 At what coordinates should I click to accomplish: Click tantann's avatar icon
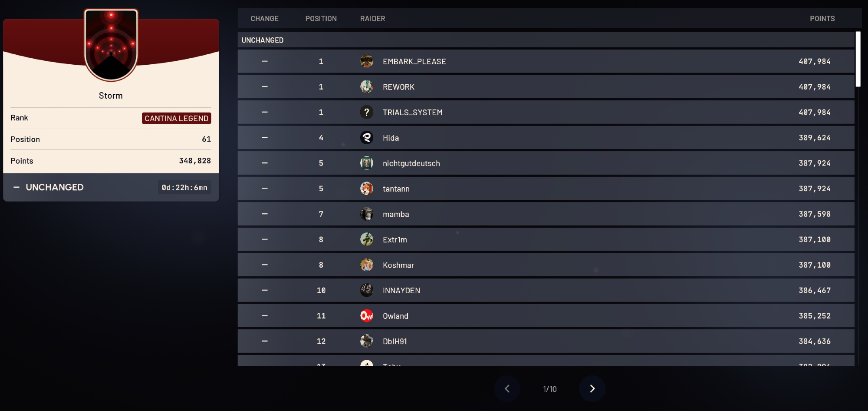click(367, 189)
